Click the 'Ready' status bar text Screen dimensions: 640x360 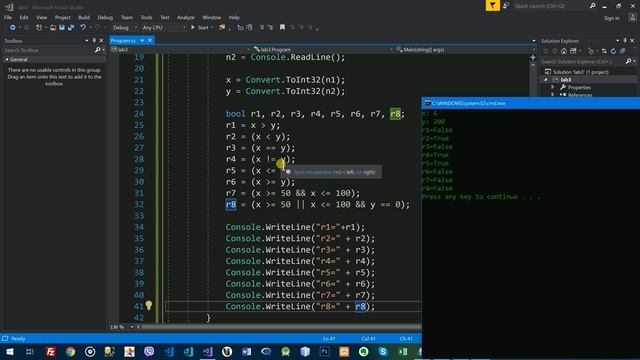(x=18, y=338)
